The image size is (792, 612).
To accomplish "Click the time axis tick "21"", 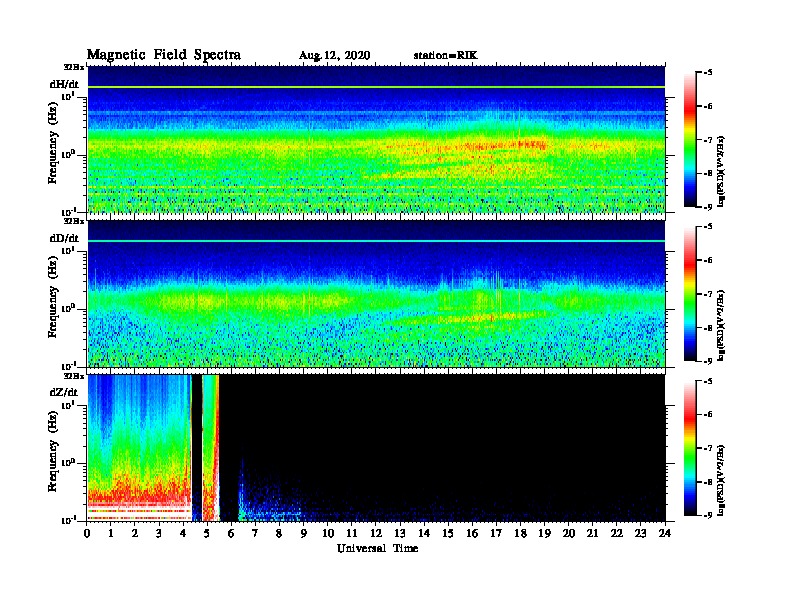I will click(x=593, y=534).
